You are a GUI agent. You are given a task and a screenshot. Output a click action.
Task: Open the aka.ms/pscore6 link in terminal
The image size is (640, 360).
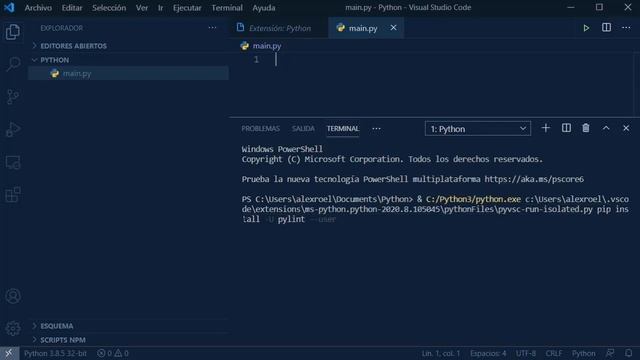coord(534,179)
